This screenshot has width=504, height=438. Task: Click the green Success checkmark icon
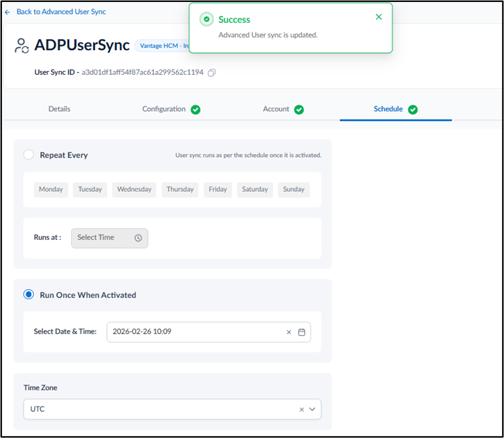[206, 19]
